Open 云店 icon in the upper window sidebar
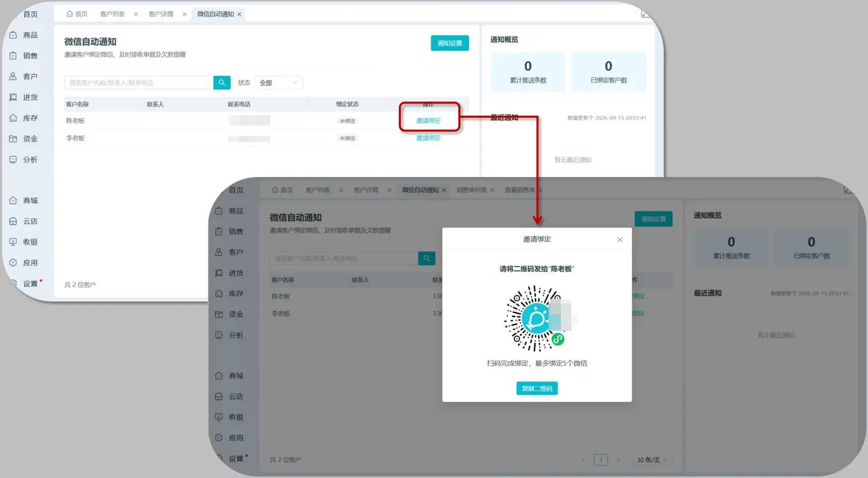Image resolution: width=868 pixels, height=478 pixels. tap(13, 221)
